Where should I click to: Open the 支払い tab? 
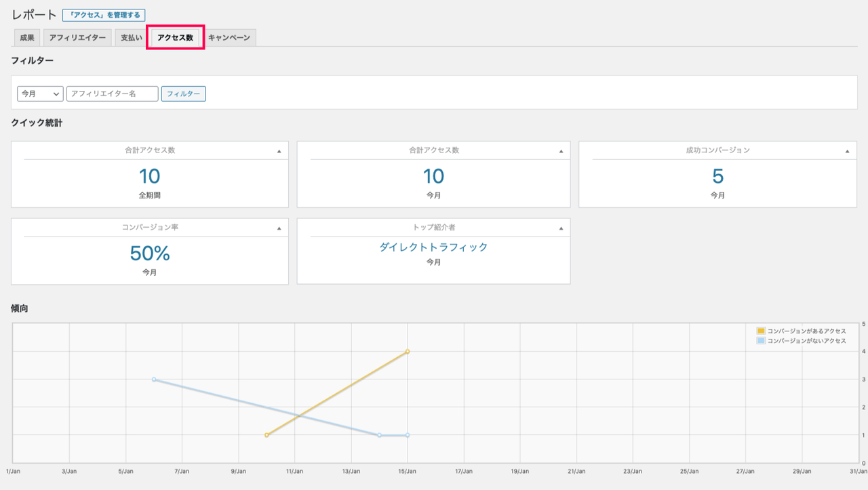(x=132, y=38)
